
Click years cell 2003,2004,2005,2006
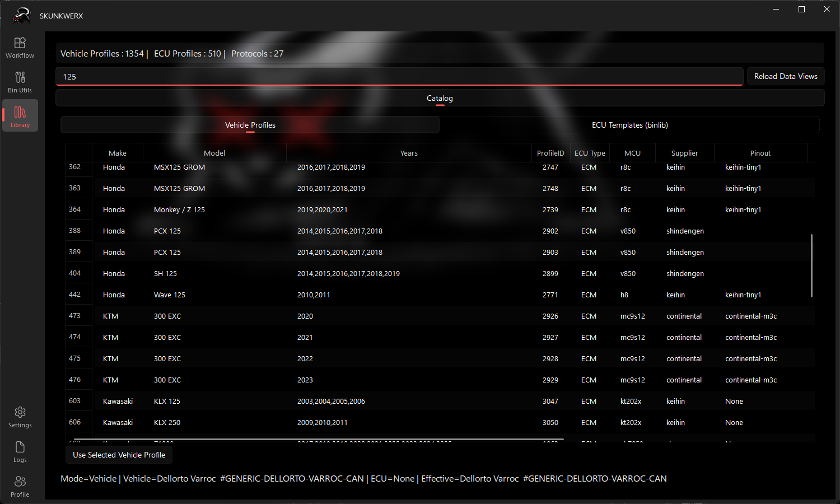pos(409,402)
